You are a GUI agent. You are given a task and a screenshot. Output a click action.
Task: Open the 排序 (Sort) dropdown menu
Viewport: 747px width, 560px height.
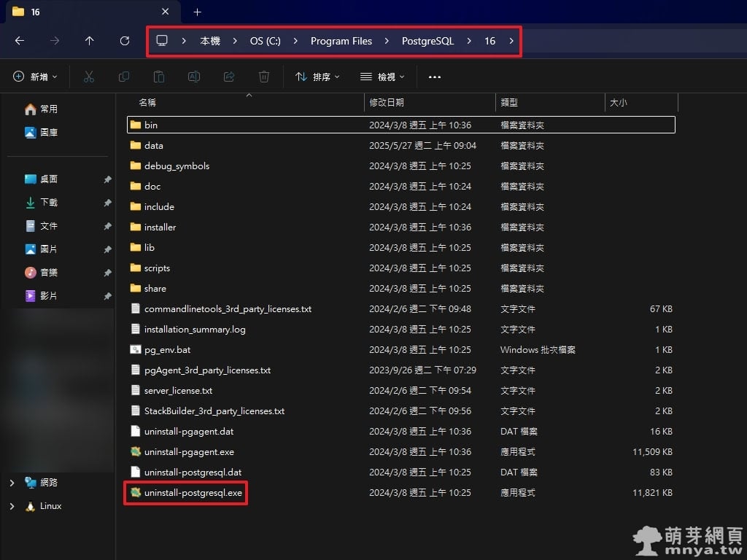[x=317, y=77]
